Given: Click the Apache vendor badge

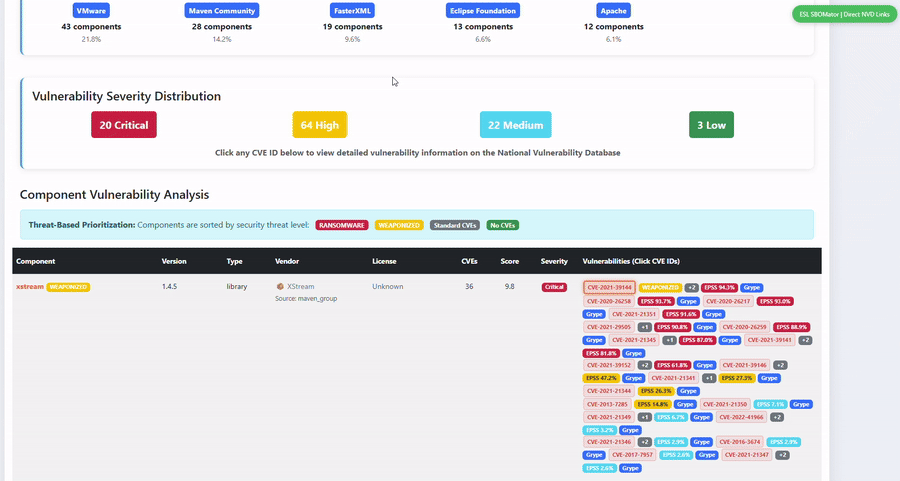Looking at the screenshot, I should click(x=614, y=10).
